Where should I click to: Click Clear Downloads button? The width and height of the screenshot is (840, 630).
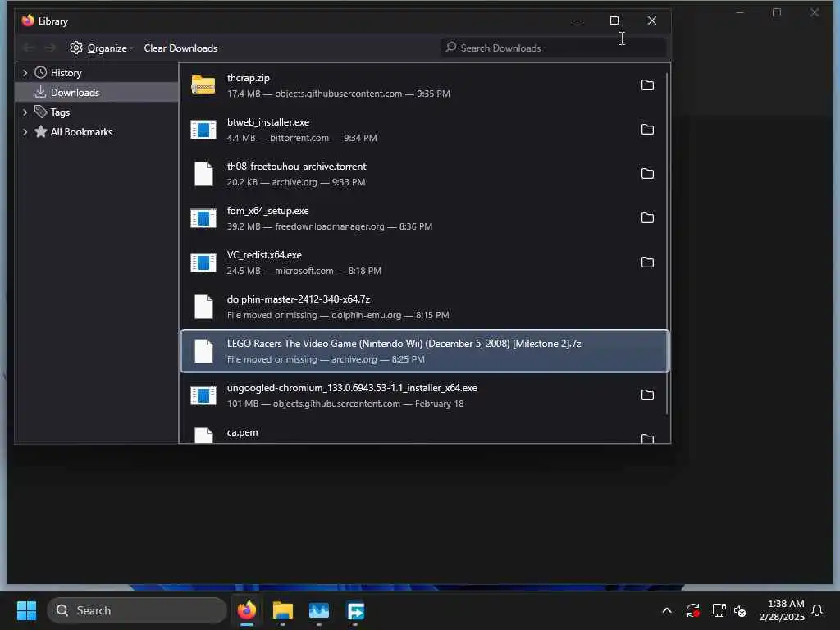[x=180, y=48]
